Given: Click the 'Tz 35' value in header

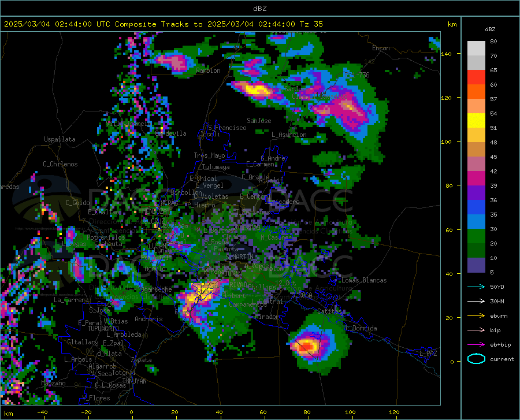Looking at the screenshot, I should pyautogui.click(x=311, y=24).
